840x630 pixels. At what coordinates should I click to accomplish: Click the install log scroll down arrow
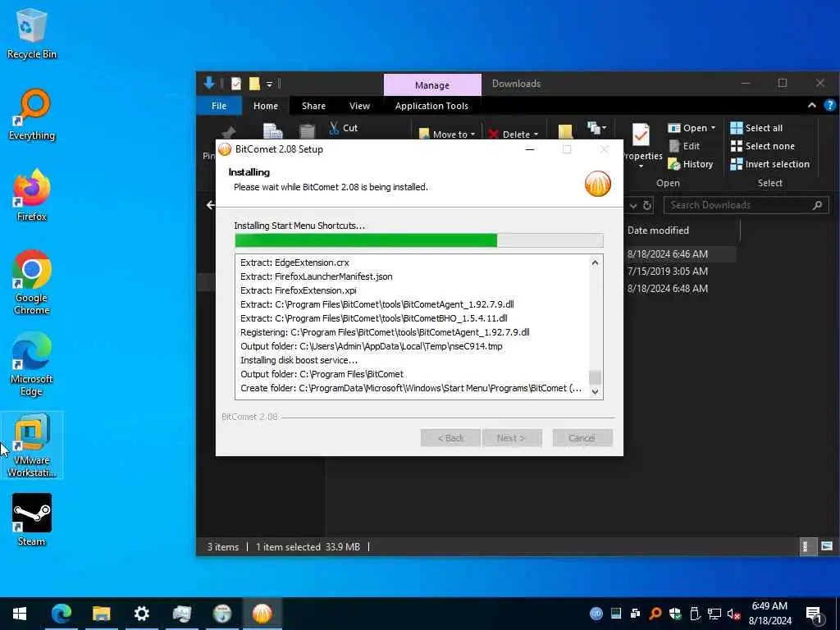(595, 391)
